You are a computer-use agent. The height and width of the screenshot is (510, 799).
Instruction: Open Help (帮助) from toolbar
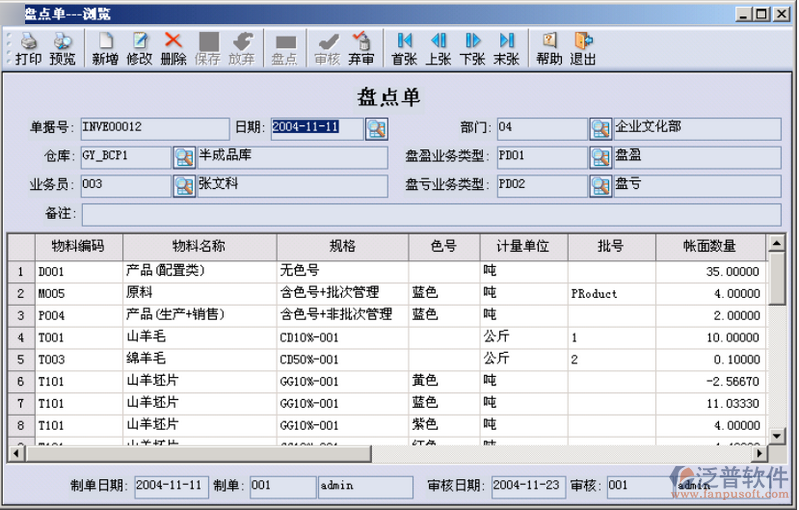pos(549,47)
